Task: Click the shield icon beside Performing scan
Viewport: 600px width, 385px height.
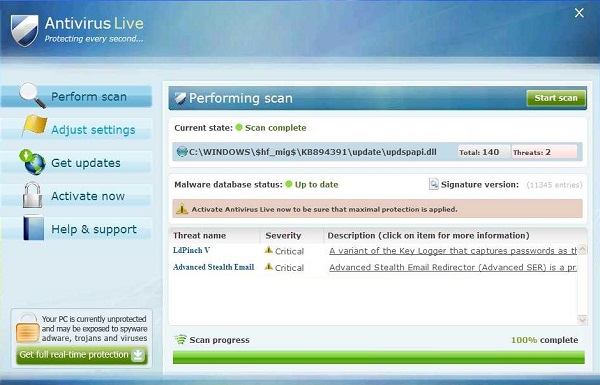Action: point(180,98)
